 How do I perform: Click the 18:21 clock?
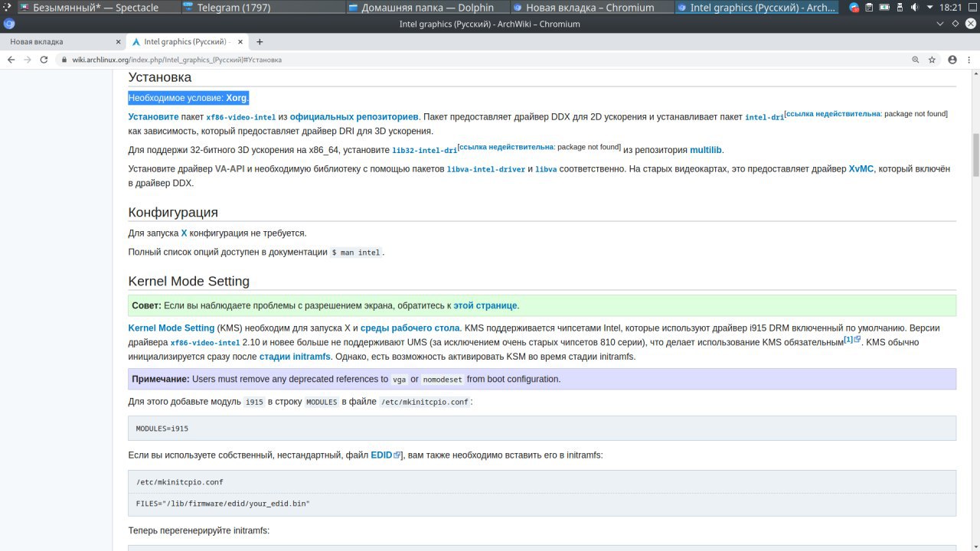point(949,8)
